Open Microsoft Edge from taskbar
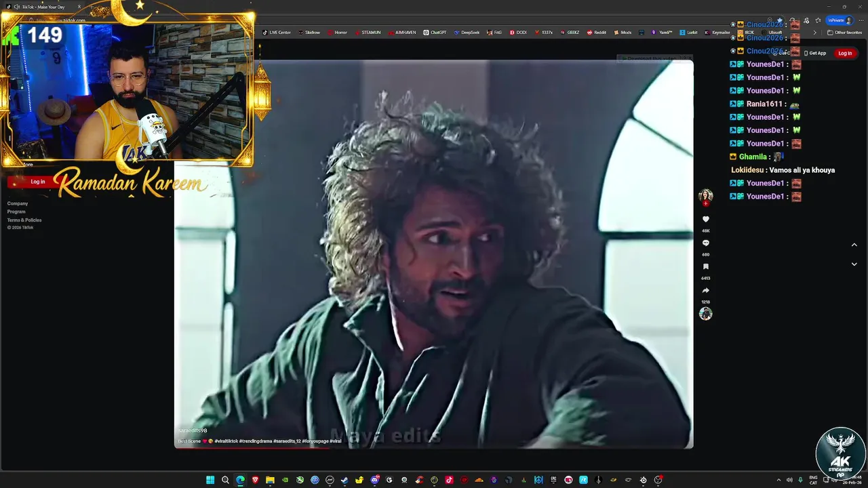Screen dimensions: 868x488 pos(240,480)
